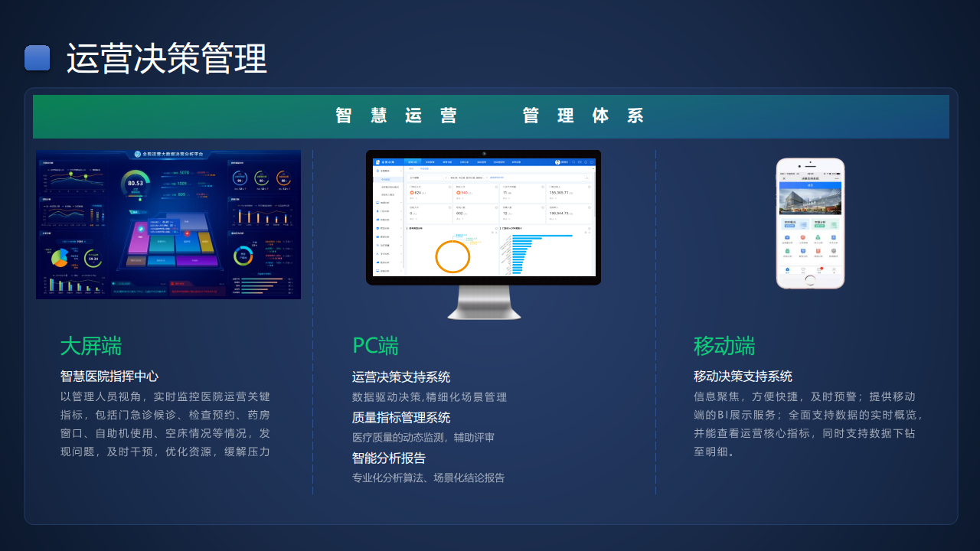Click the user avatar in the PC screen's top bar

tap(557, 162)
